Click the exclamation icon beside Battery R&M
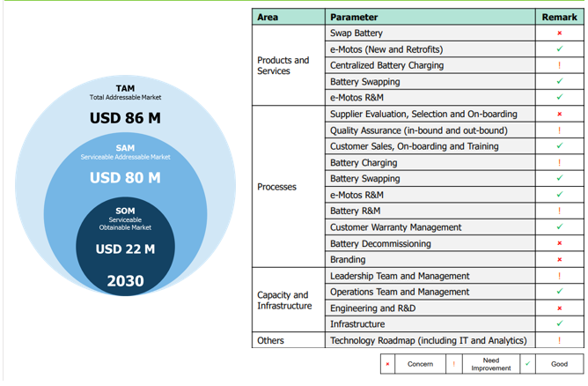This screenshot has width=588, height=386. coord(559,211)
